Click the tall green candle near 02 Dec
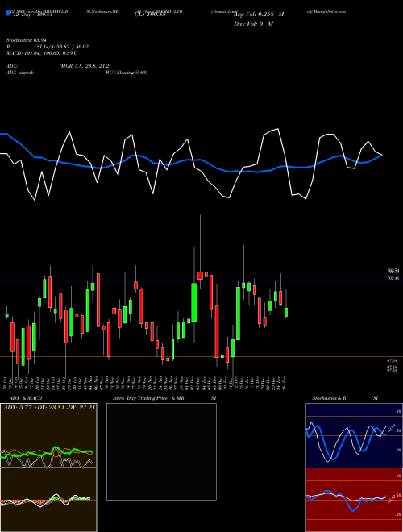The height and width of the screenshot is (532, 403). [194, 302]
